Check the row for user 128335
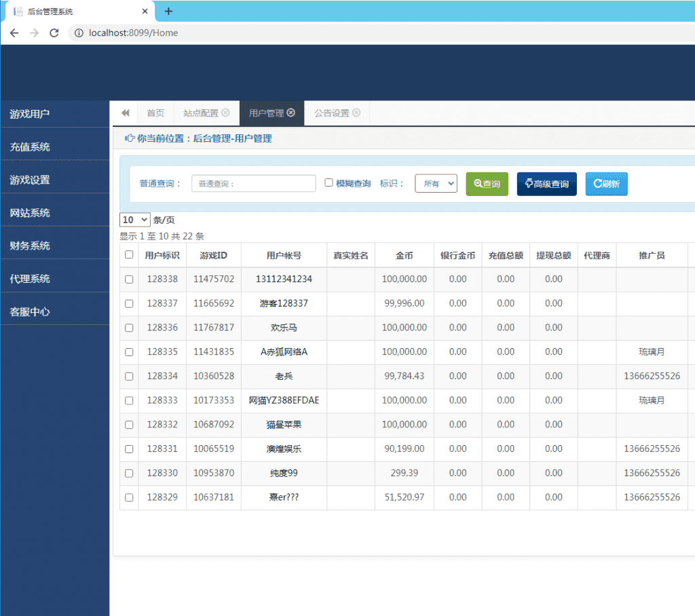This screenshot has width=695, height=616. (129, 352)
